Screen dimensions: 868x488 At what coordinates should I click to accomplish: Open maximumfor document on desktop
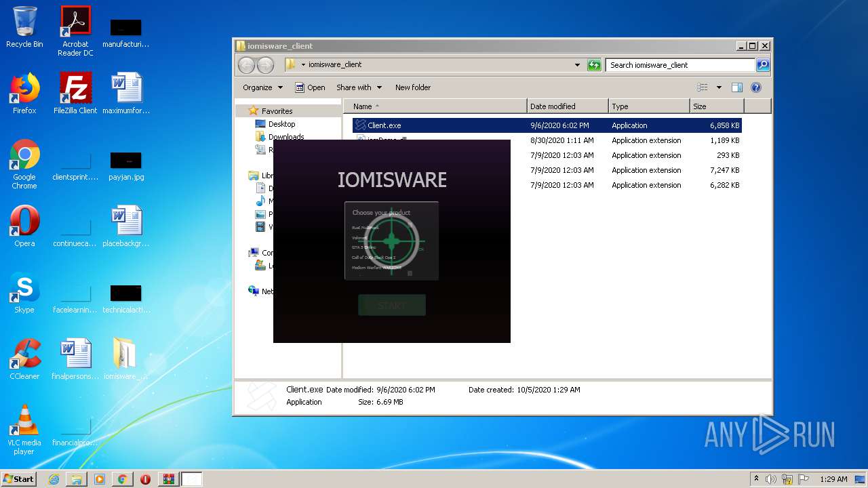[126, 94]
